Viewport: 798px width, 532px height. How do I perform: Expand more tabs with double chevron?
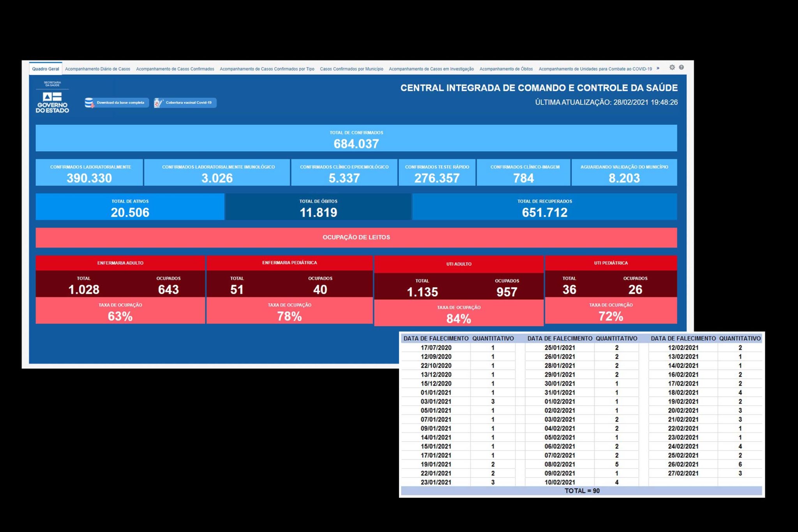[658, 68]
